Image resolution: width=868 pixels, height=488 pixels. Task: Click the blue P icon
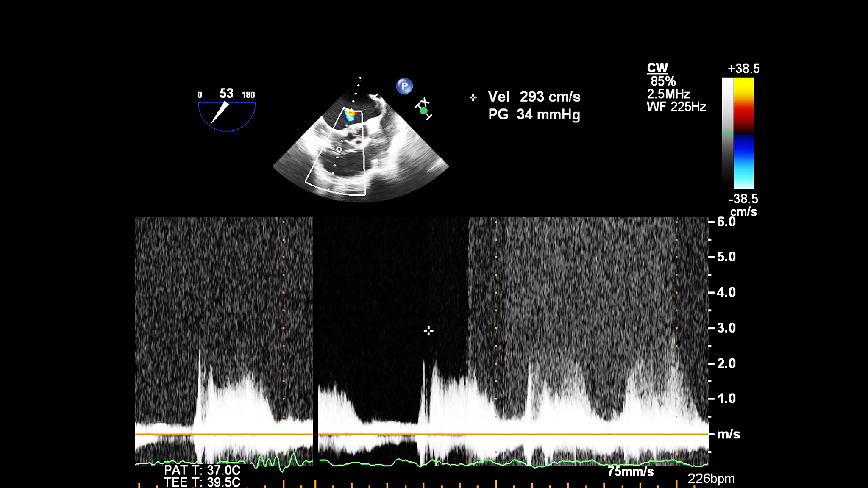(x=404, y=86)
